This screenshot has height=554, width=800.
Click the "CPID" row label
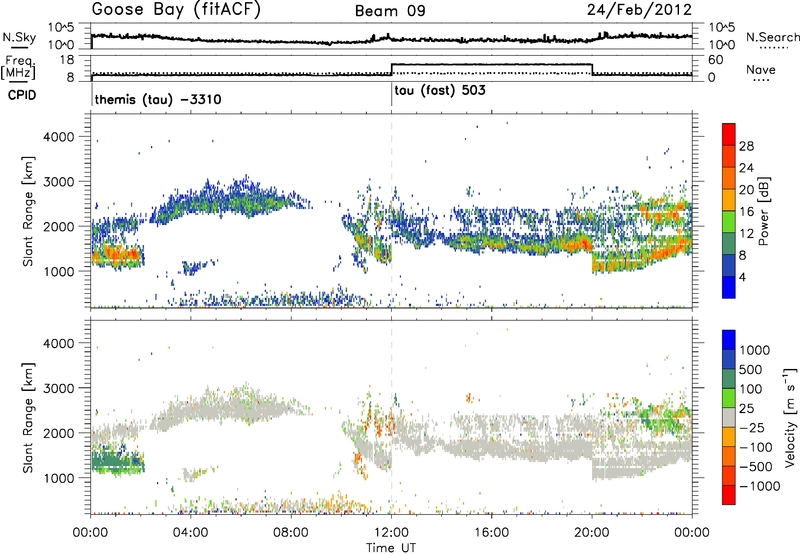22,95
